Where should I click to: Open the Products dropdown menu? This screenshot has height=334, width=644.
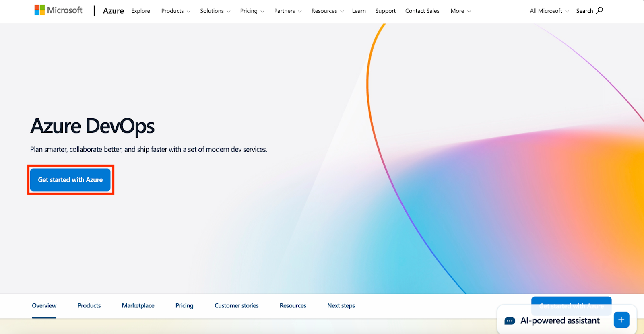(176, 11)
